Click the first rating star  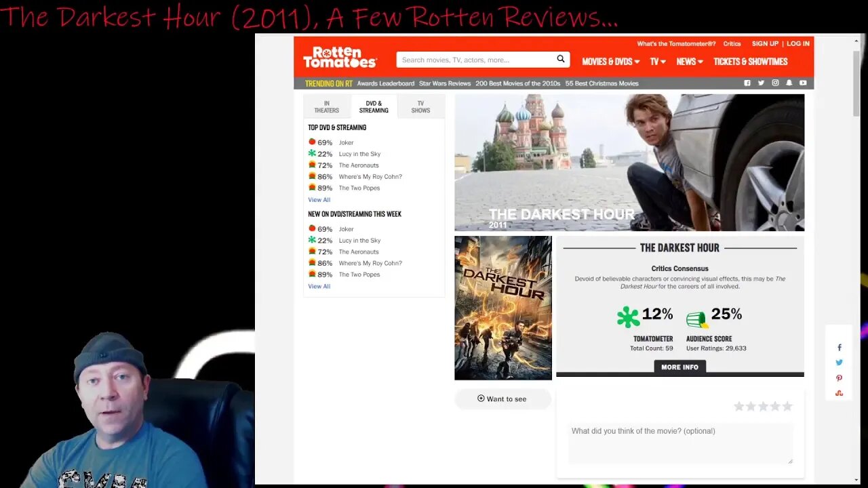coord(739,407)
